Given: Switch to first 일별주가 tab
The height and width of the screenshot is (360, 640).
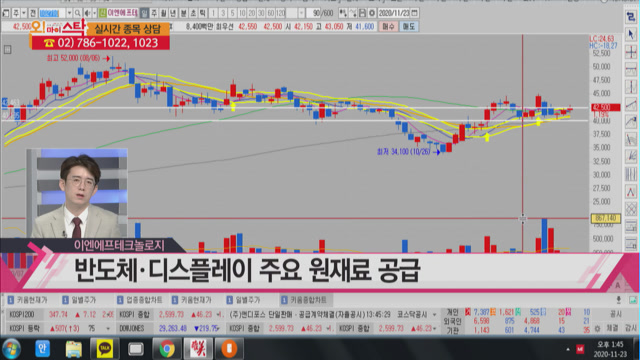Looking at the screenshot, I should point(80,300).
